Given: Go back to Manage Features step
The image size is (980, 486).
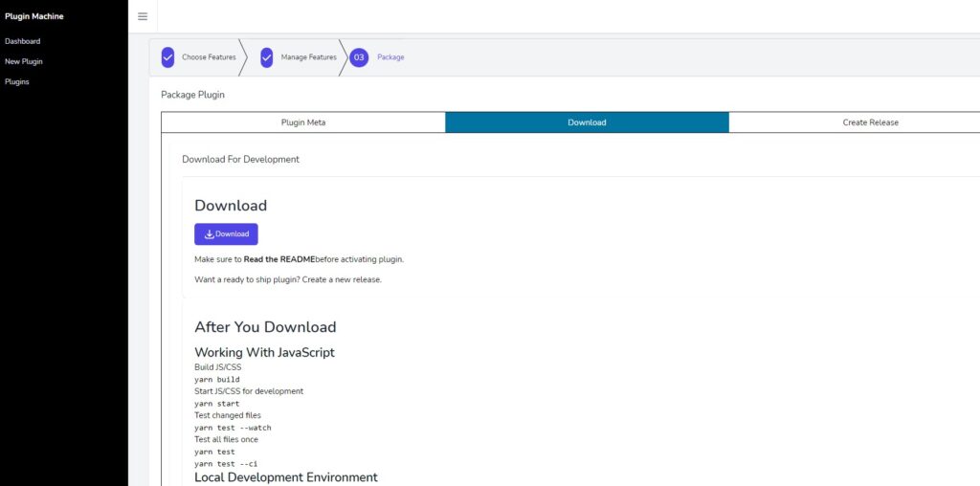Looking at the screenshot, I should (x=309, y=57).
